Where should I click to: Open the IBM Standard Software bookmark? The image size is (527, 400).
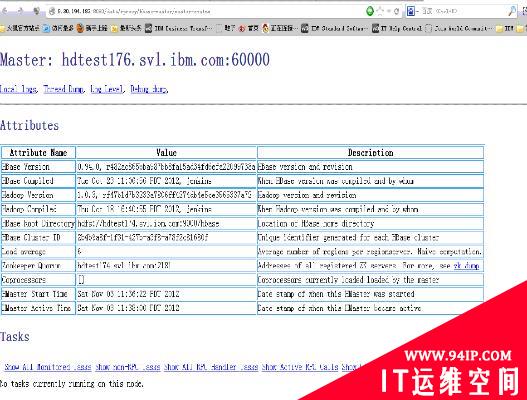point(334,28)
